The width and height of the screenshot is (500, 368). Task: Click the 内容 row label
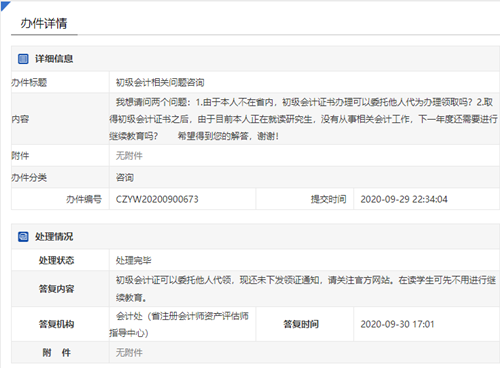20,119
